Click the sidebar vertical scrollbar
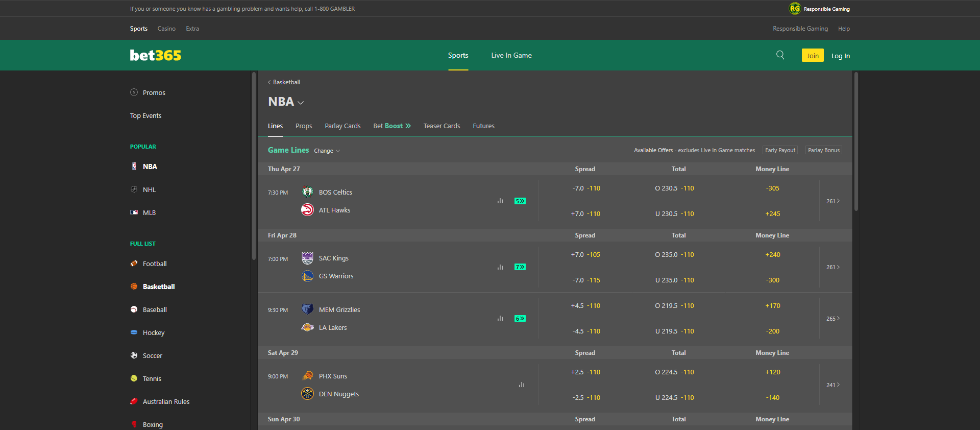This screenshot has height=430, width=980. (x=254, y=166)
